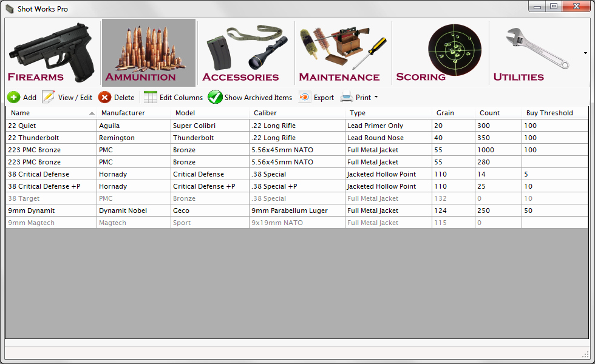
Task: Click the Lead Primer Only type cell
Action: click(x=389, y=126)
